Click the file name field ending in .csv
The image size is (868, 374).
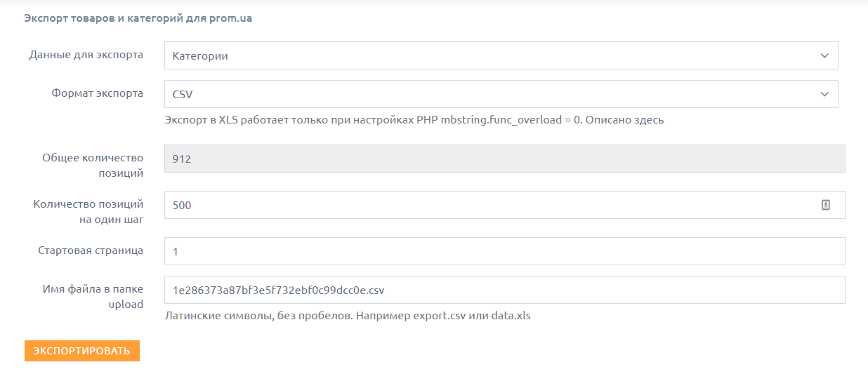click(x=504, y=290)
